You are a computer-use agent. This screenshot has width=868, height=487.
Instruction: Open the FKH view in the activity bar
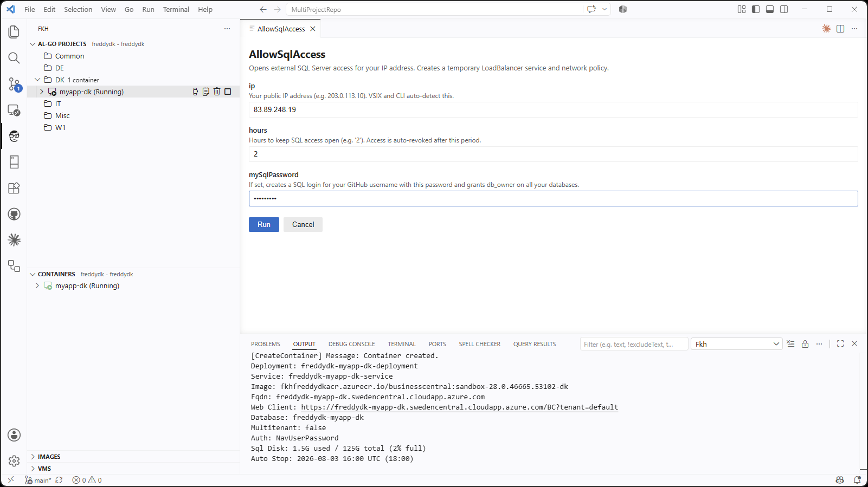click(x=14, y=136)
